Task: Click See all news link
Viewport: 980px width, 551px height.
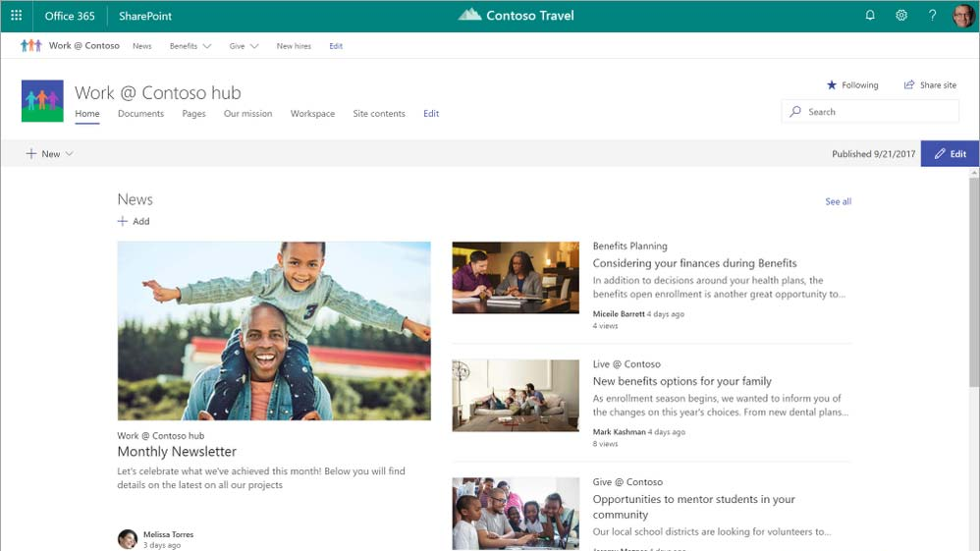Action: point(839,201)
